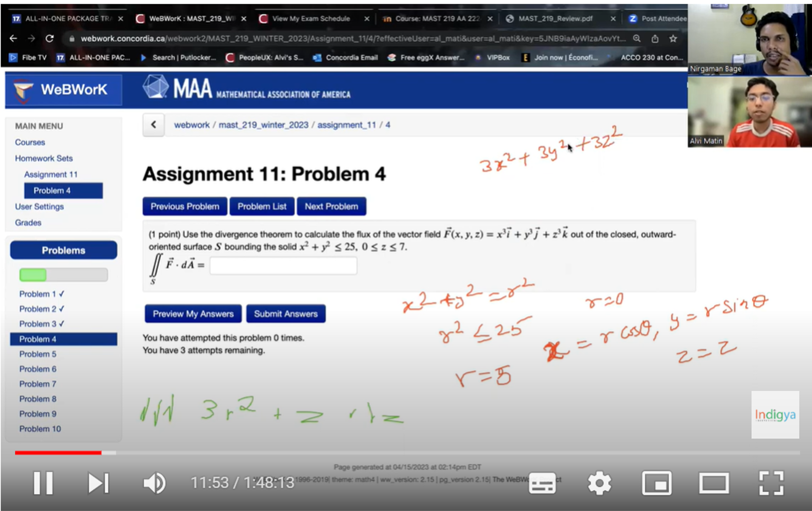Click Previous Problem button
812x511 pixels.
(185, 206)
